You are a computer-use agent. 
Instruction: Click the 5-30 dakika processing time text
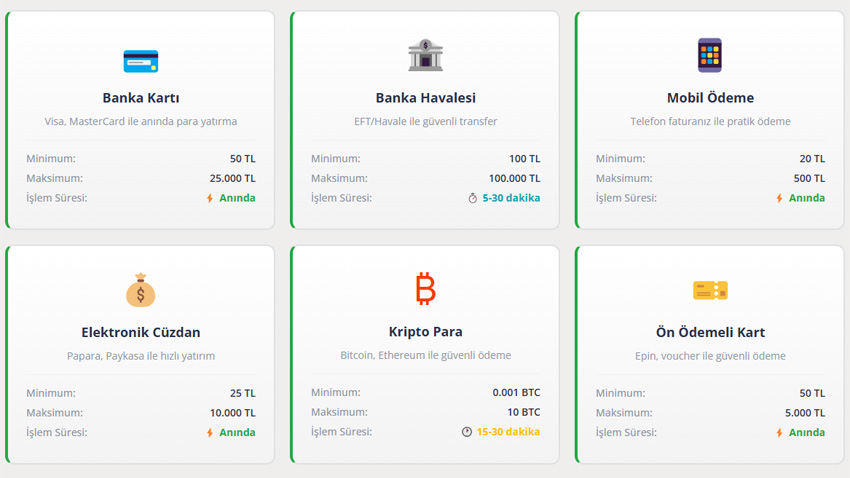click(x=511, y=198)
